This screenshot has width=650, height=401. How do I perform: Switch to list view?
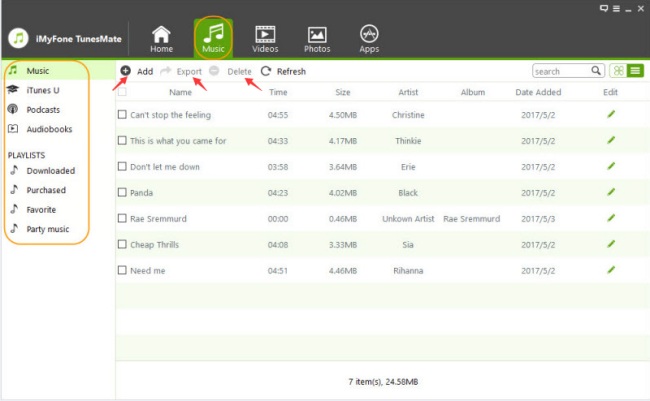[x=635, y=71]
